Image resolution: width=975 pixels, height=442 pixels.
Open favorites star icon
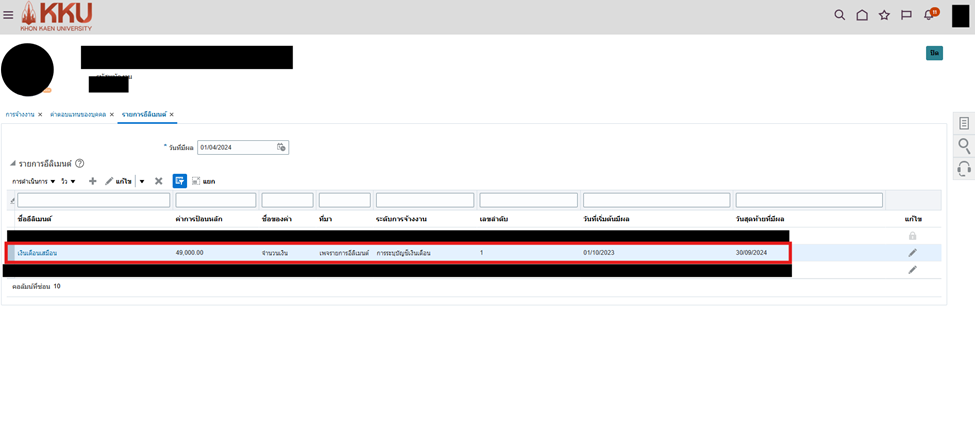click(884, 15)
